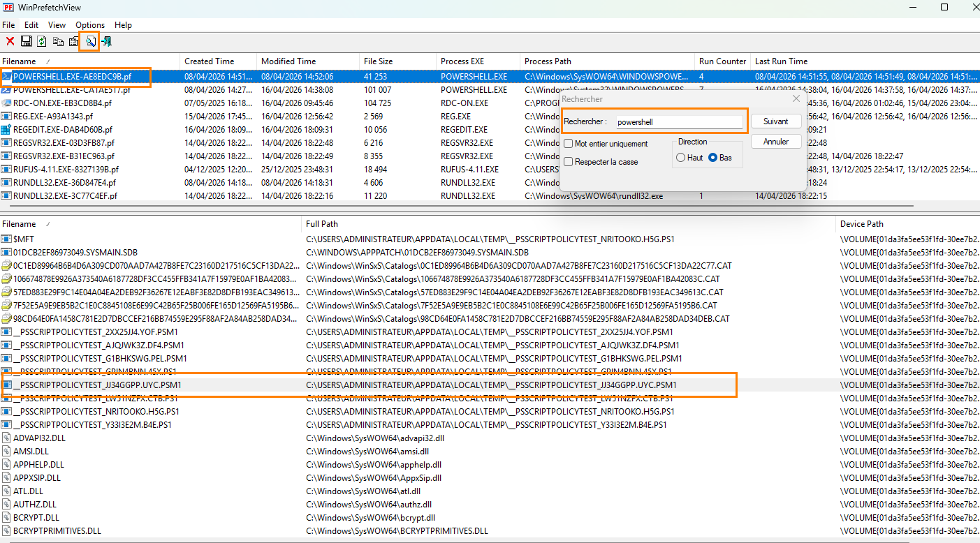Click the icon of RDC-ON.EXE-EB3CD8B4.pf
Screen dimensions: 980x543
tap(6, 103)
